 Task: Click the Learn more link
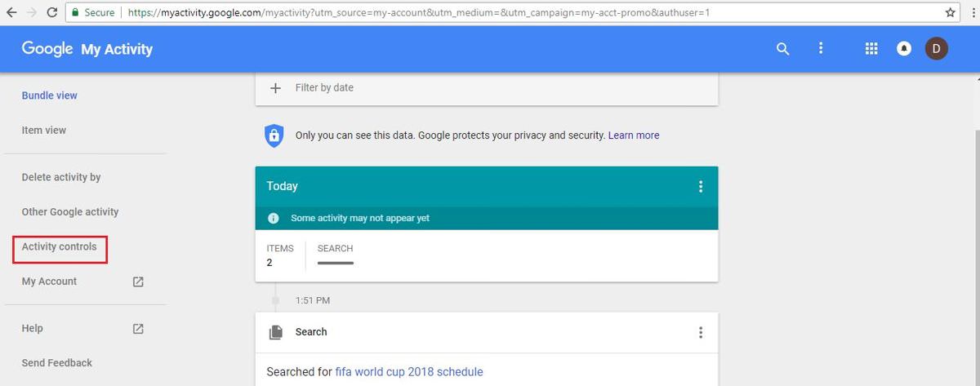(634, 135)
